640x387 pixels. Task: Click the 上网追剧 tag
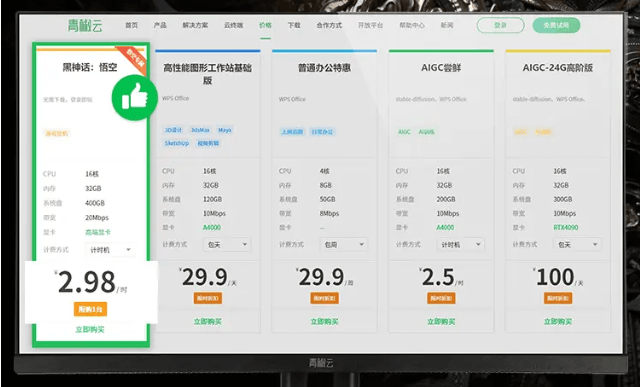click(x=292, y=131)
